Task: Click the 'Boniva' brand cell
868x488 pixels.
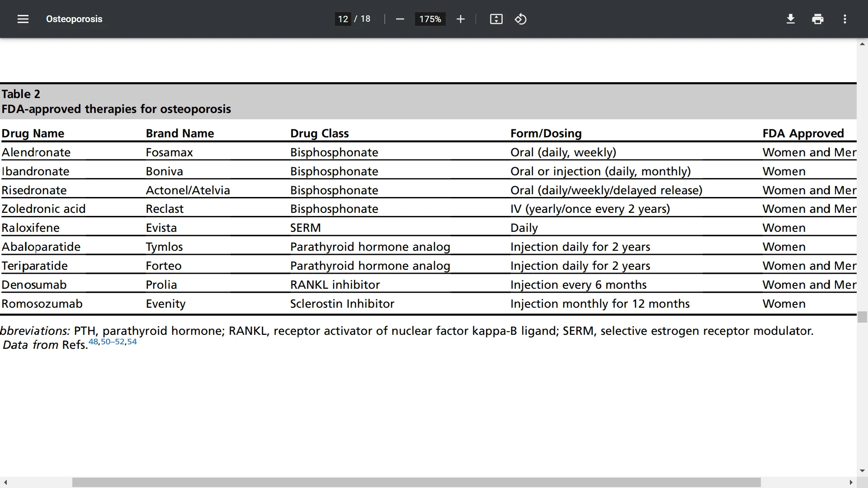Action: [164, 171]
